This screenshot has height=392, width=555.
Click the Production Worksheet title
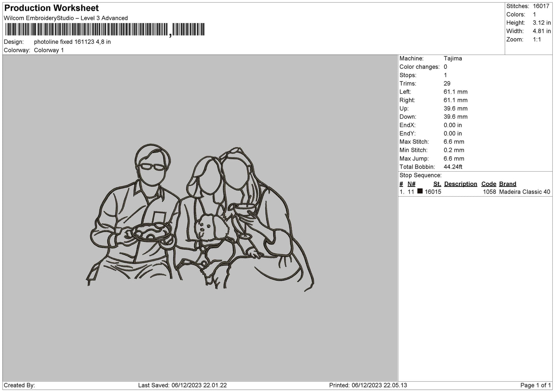(x=51, y=8)
